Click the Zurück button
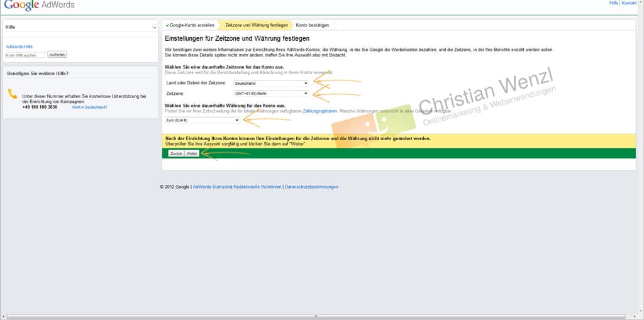644x320 pixels. tap(176, 153)
